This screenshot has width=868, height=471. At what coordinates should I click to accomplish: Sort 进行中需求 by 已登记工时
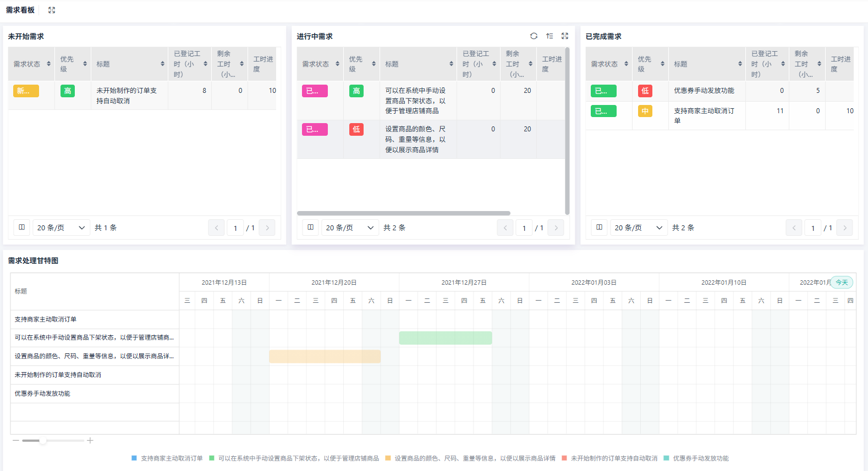point(495,64)
